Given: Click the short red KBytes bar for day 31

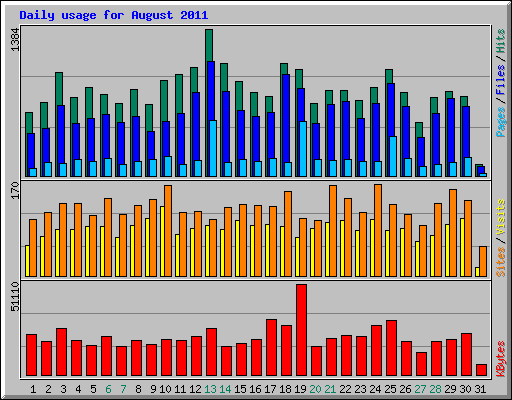Looking at the screenshot, I should [481, 370].
